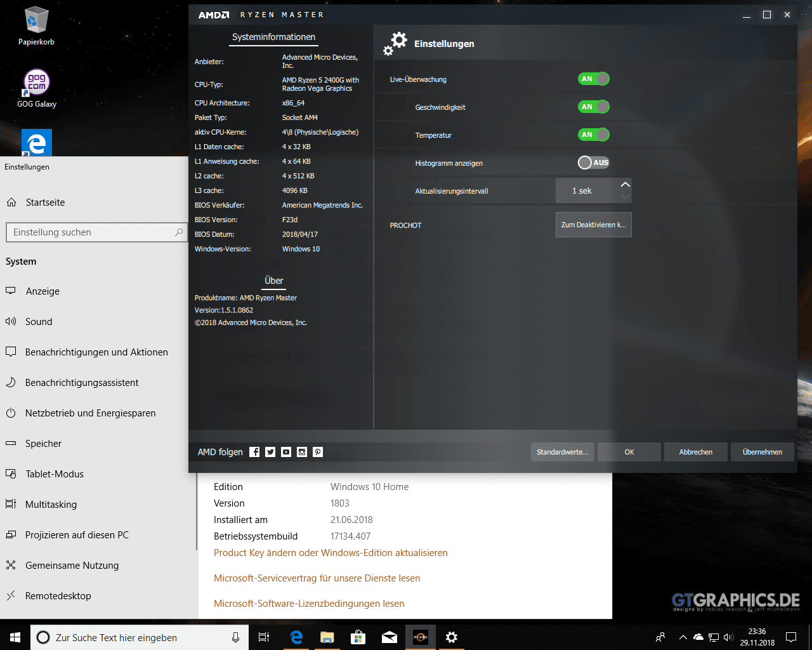
Task: Open the Über section heading
Action: click(x=274, y=281)
